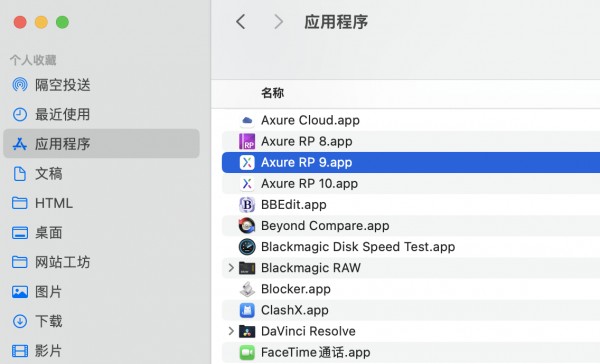This screenshot has height=364, width=600.
Task: Select the Beyond Compare.app icon
Action: point(247,226)
